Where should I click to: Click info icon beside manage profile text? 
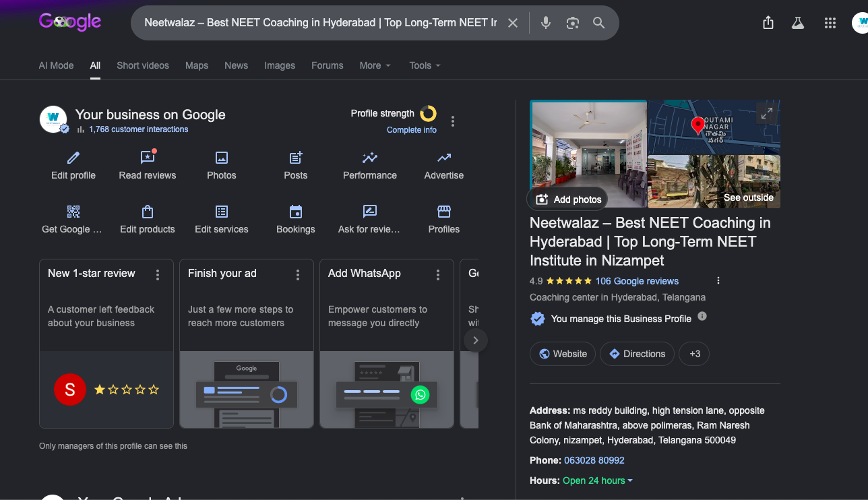pyautogui.click(x=702, y=316)
